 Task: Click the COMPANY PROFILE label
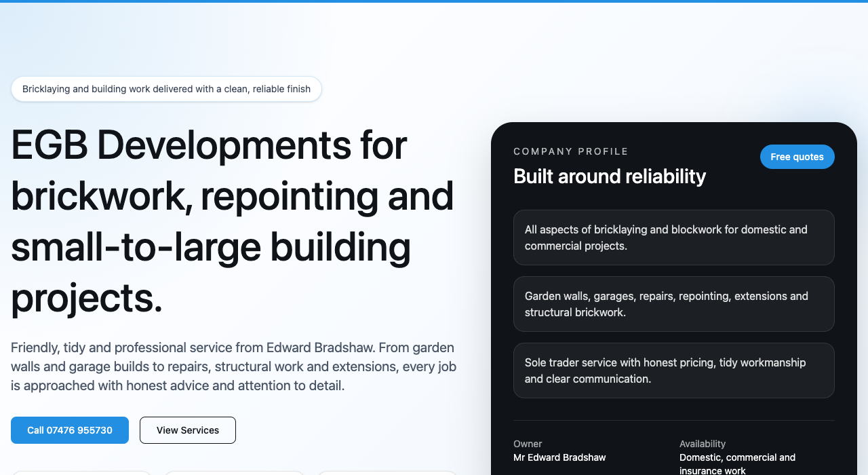571,151
